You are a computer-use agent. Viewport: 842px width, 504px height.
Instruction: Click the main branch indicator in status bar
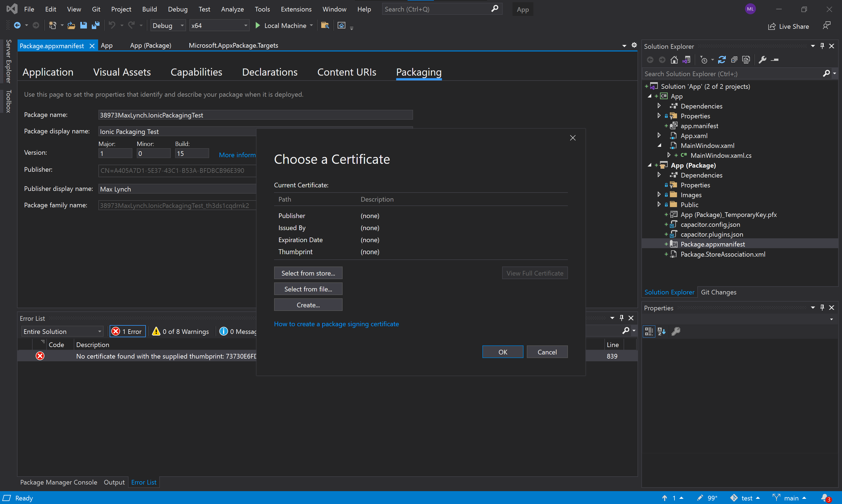(x=789, y=498)
